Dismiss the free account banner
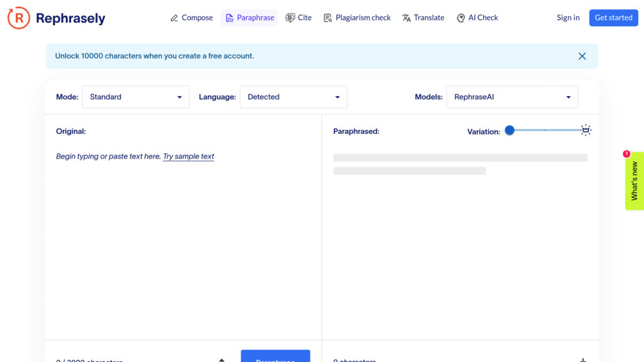 (x=582, y=56)
